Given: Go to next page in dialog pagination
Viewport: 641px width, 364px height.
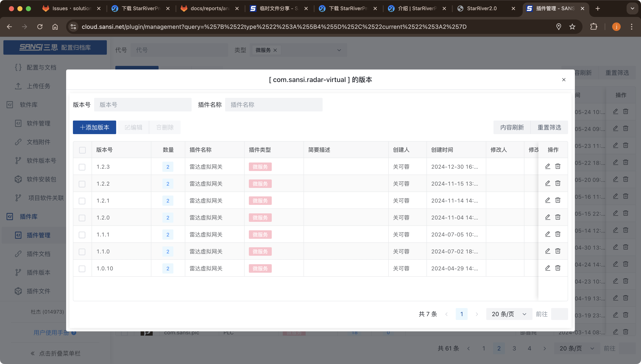Looking at the screenshot, I should pyautogui.click(x=477, y=314).
